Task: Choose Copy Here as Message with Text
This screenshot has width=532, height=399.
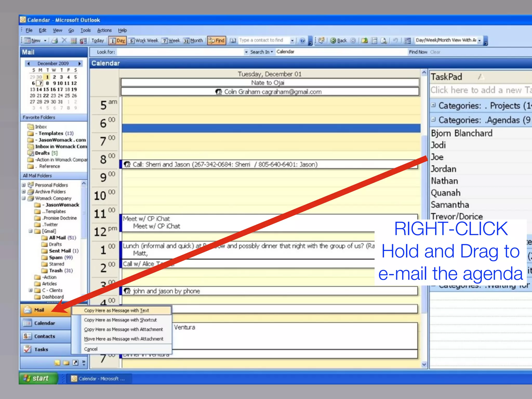Action: pos(121,310)
